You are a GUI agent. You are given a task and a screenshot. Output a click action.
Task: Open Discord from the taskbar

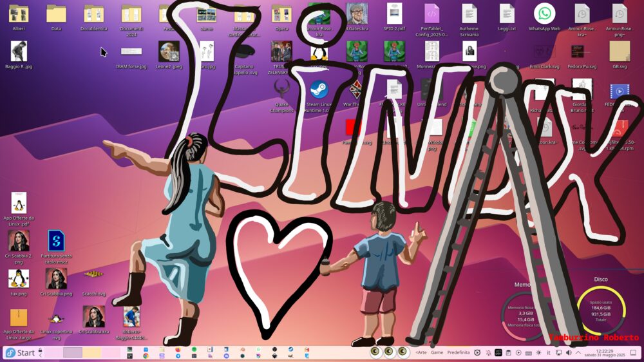[226, 356]
